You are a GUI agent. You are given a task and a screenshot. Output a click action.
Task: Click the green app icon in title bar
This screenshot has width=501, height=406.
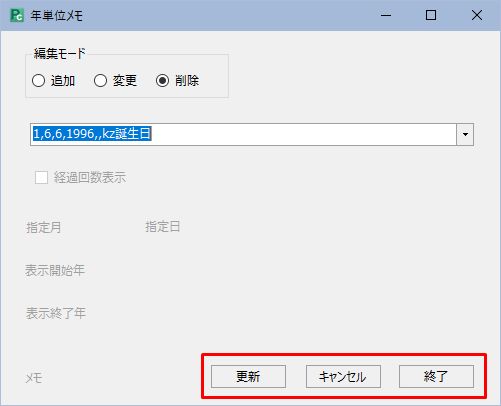[x=17, y=15]
